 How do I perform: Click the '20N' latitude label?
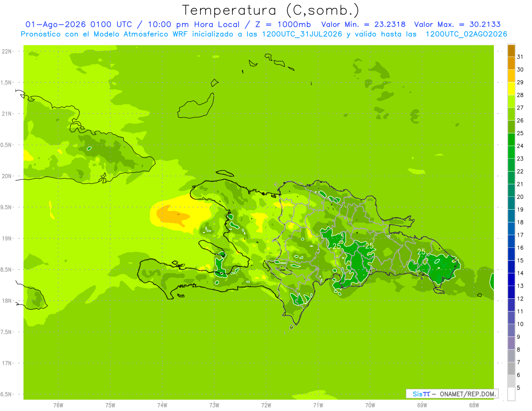coord(6,176)
